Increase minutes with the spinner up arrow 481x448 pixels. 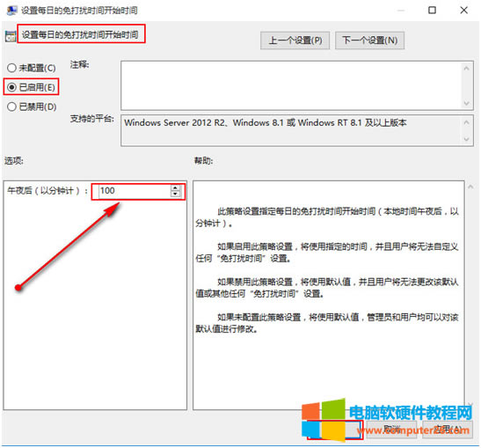click(x=175, y=188)
